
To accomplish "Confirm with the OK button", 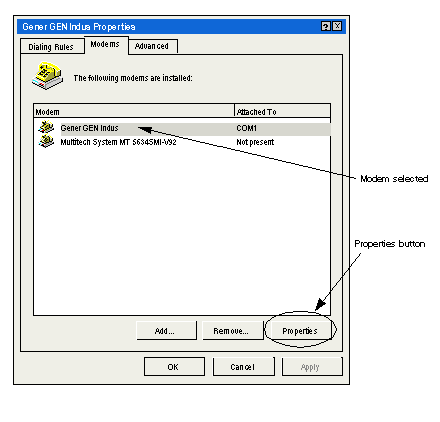I will tap(174, 367).
